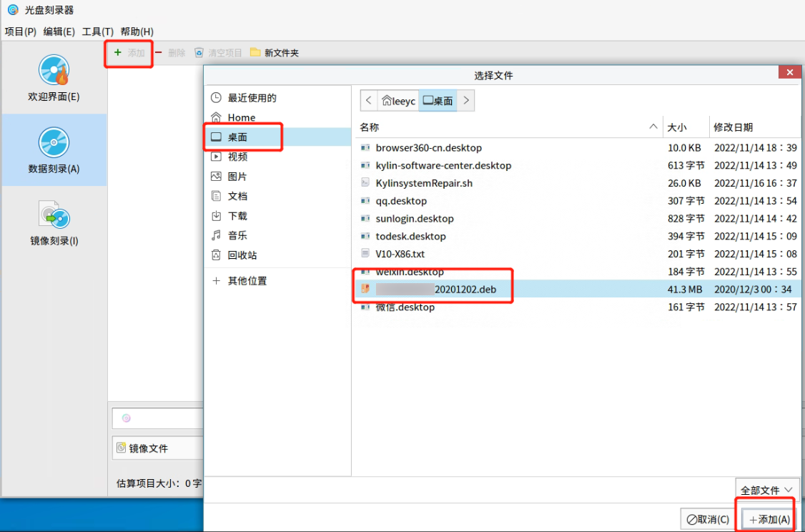Open the 项目(P) menu

point(21,31)
